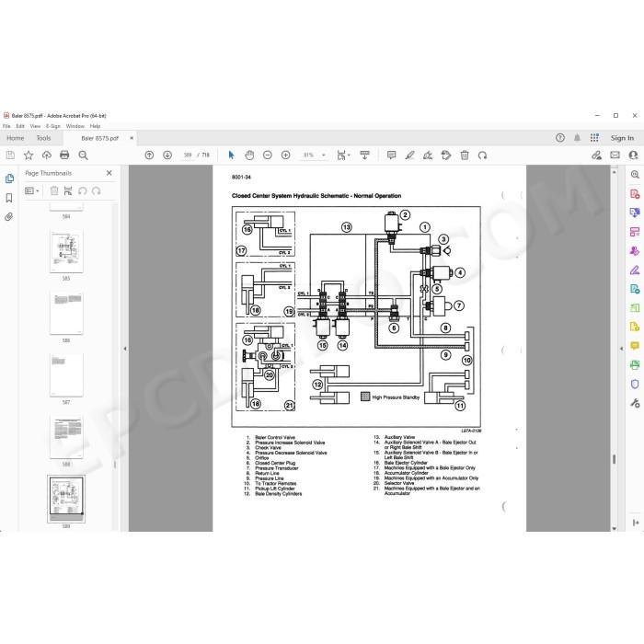Select the page 585 thumbnail
This screenshot has width=644, height=644.
tap(66, 251)
